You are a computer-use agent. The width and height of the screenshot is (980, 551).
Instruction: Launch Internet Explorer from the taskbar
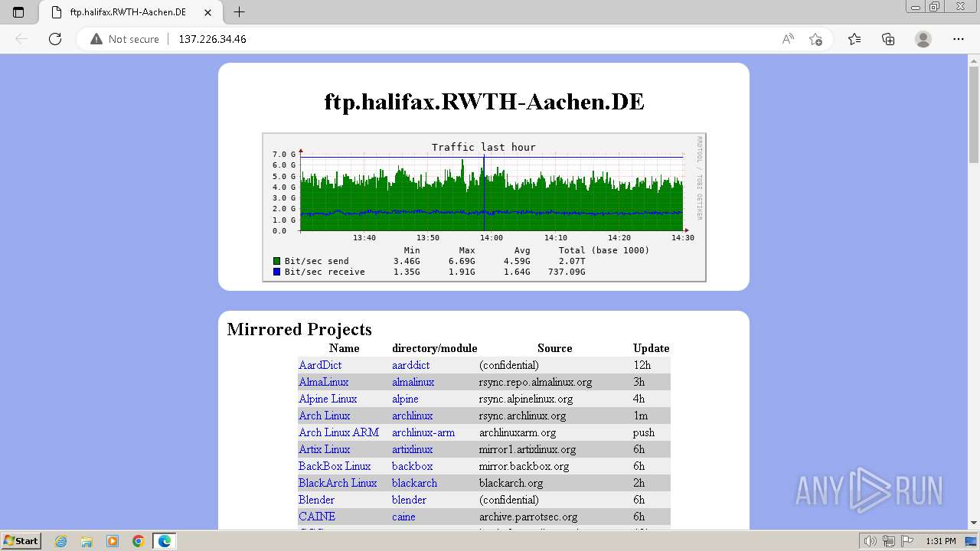(x=60, y=541)
